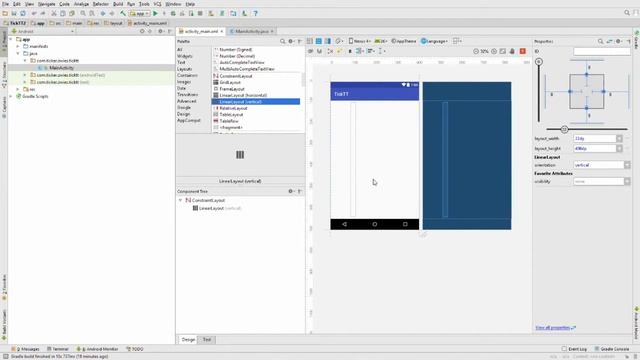Run the app with the green play button
Screen dimensions: 640x360
point(156,13)
